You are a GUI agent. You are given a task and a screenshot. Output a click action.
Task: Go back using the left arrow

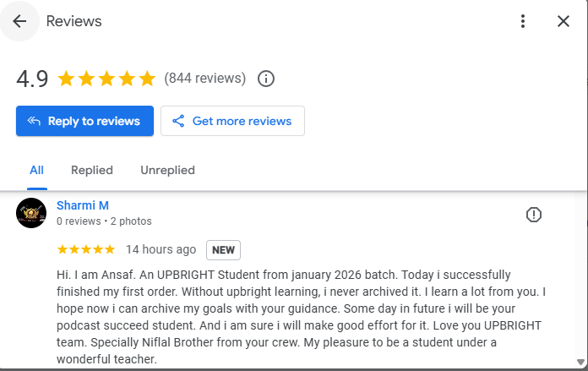pos(19,21)
